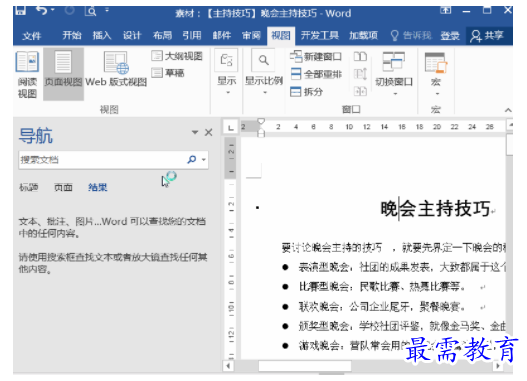527x381 pixels.
Task: Click the bullet line 比赛型晚会
Action: (382, 287)
